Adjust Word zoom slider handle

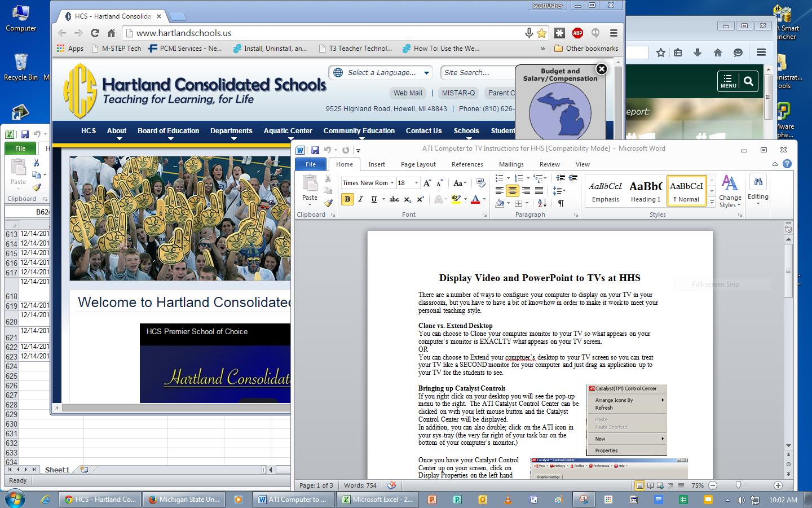tap(738, 485)
